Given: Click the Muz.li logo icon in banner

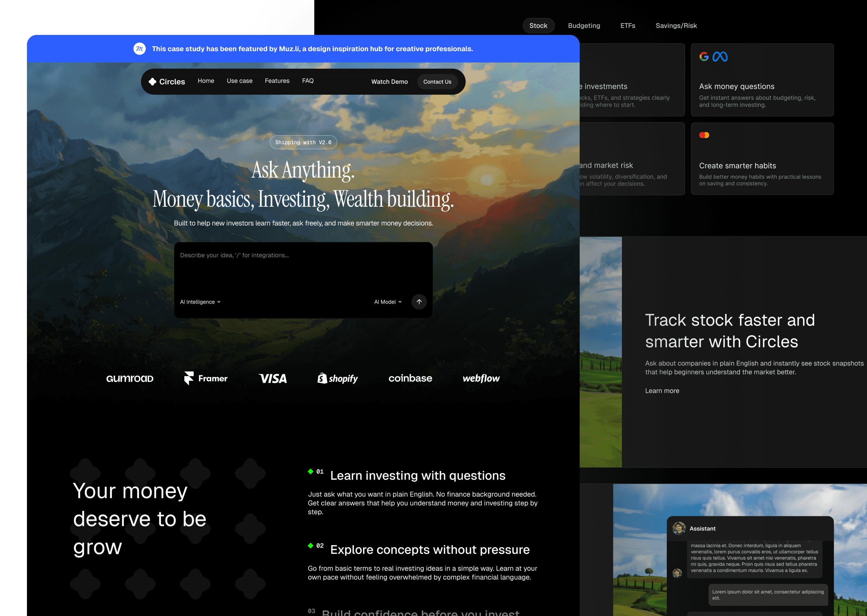Looking at the screenshot, I should coord(139,49).
